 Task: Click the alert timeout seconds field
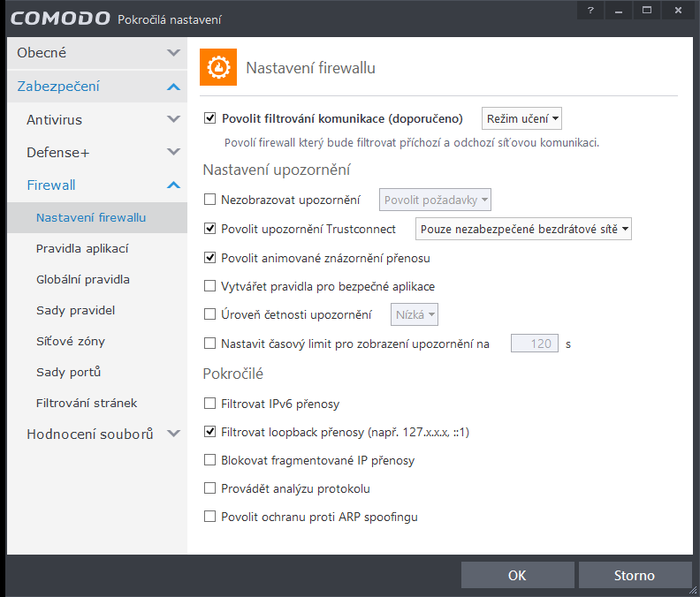point(535,344)
